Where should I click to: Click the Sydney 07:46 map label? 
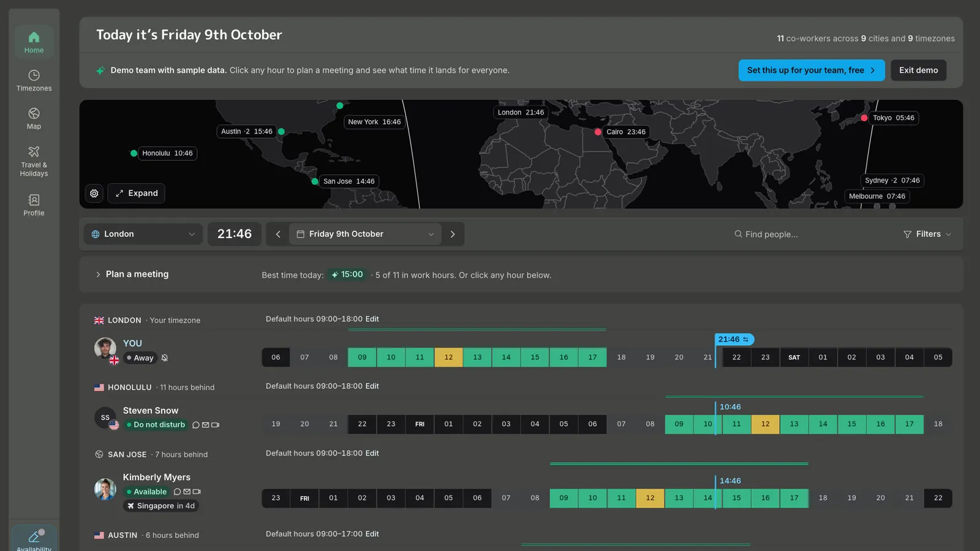click(892, 181)
